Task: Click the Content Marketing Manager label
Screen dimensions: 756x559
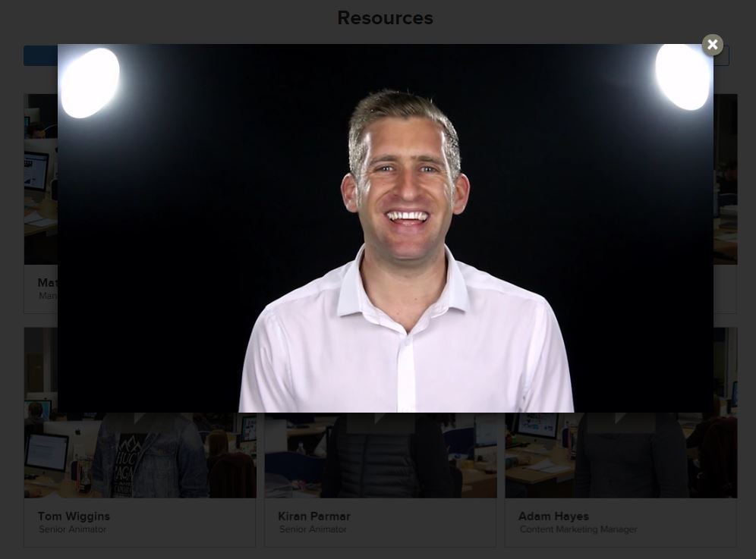Action: (578, 529)
